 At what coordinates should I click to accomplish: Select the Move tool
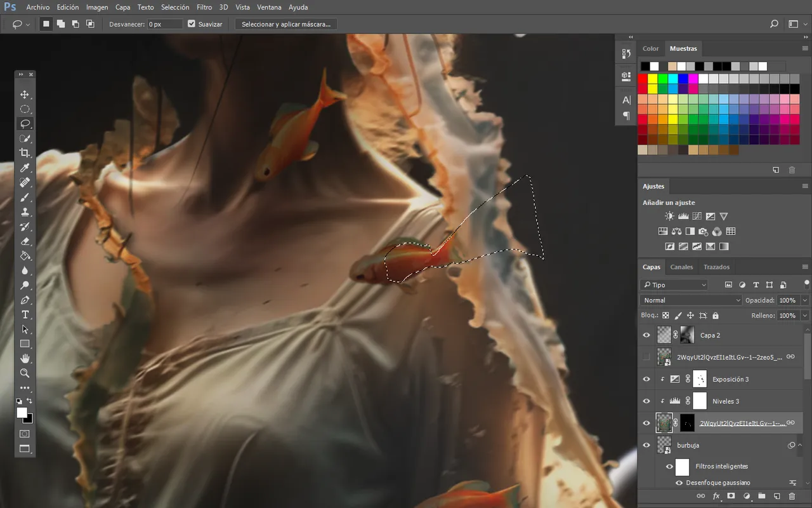(25, 95)
